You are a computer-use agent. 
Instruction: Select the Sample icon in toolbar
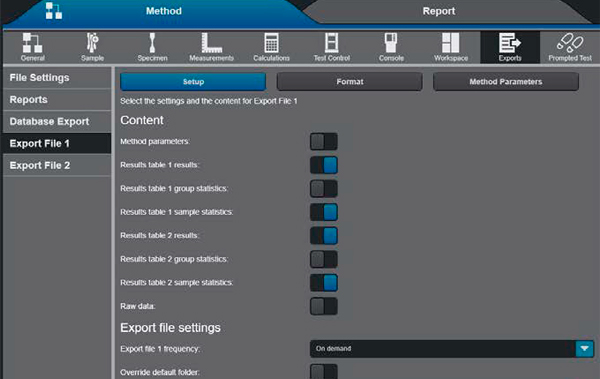(x=92, y=47)
